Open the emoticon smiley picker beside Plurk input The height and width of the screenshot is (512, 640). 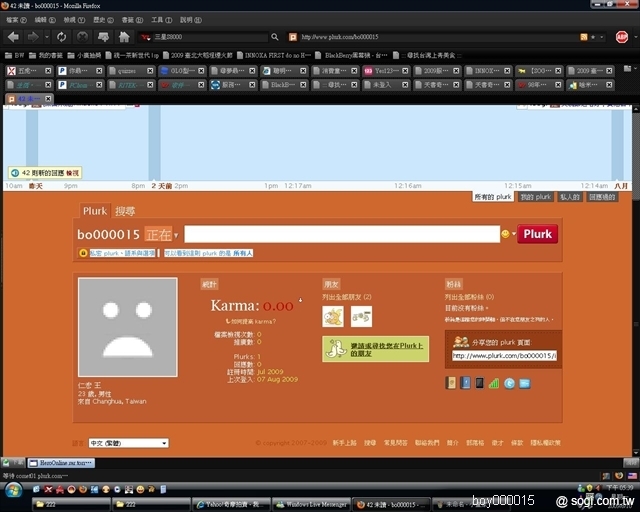pos(506,234)
